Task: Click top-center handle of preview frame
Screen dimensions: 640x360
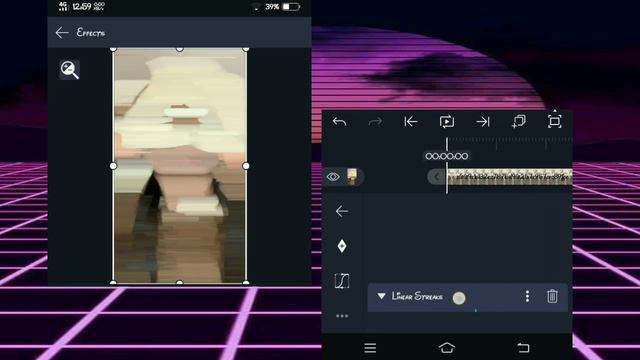Action: click(x=180, y=49)
